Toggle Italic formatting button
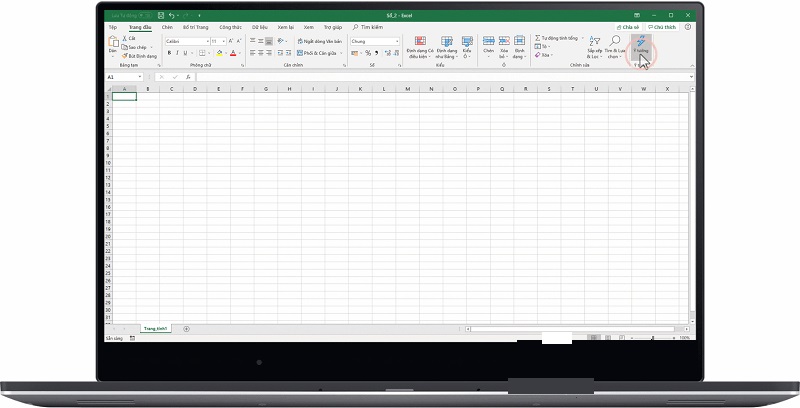This screenshot has width=800, height=408. click(x=177, y=53)
